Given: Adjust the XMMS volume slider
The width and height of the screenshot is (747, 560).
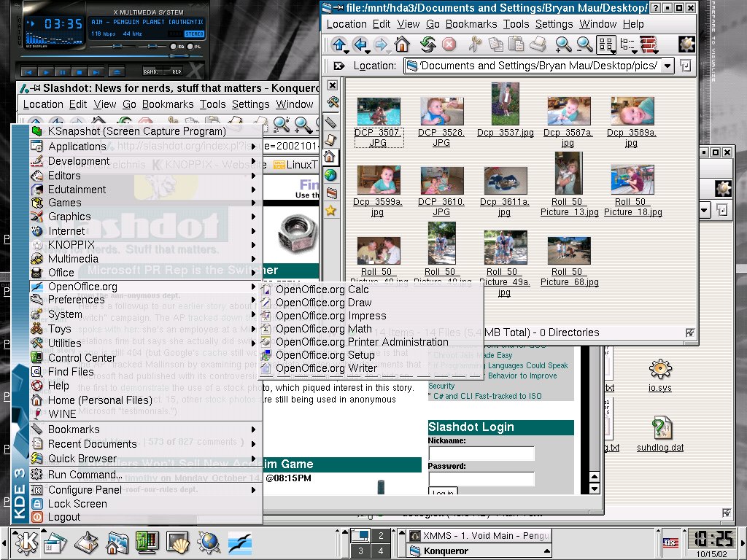Looking at the screenshot, I should click(x=116, y=46).
